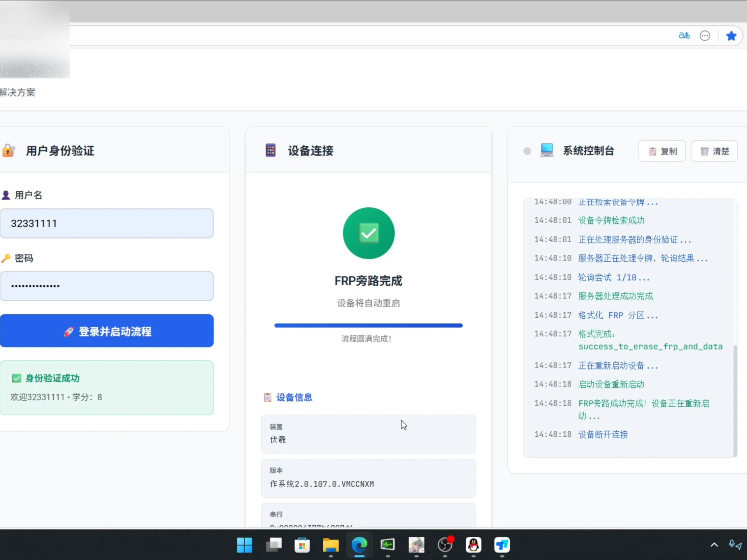
Task: Click the lock icon beside 用户身份验证
Action: (x=9, y=150)
